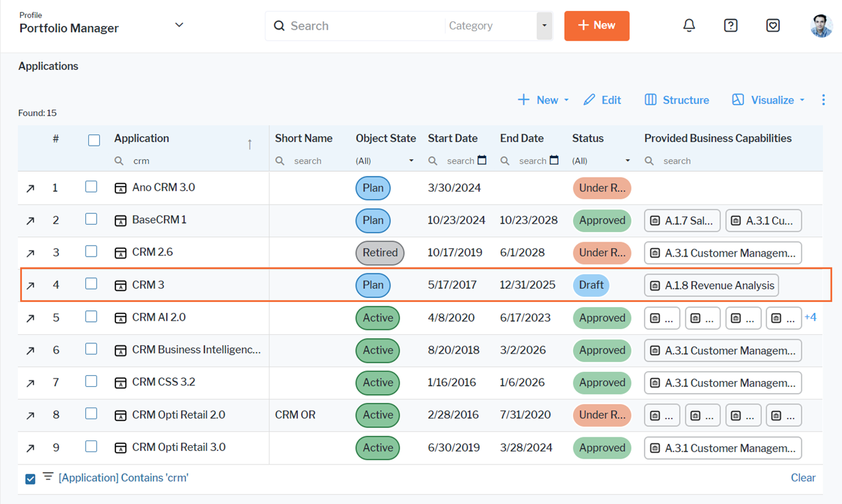
Task: Check the box for BaseCRM 1
Action: [x=91, y=220]
